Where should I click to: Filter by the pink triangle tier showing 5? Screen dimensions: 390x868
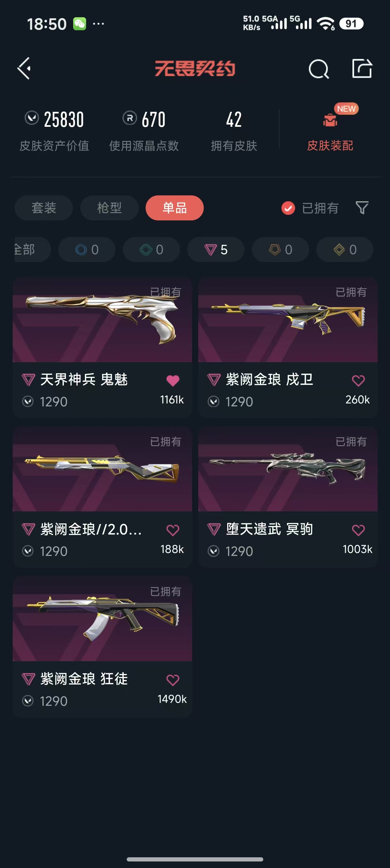(x=216, y=250)
